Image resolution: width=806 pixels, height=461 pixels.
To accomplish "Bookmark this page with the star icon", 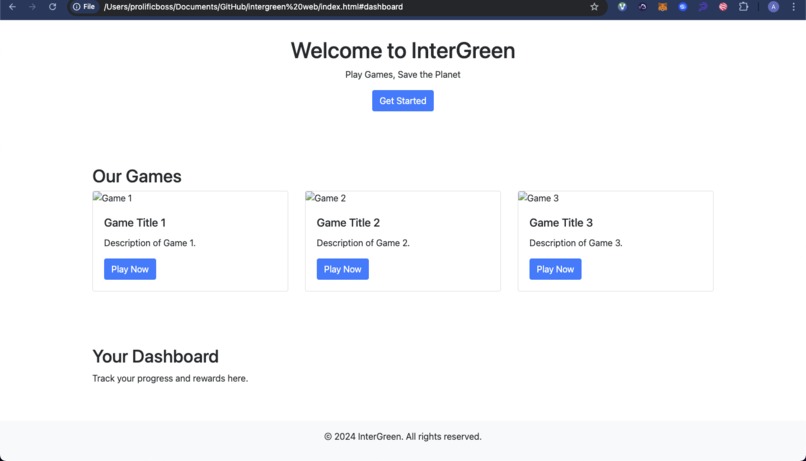I will [594, 7].
